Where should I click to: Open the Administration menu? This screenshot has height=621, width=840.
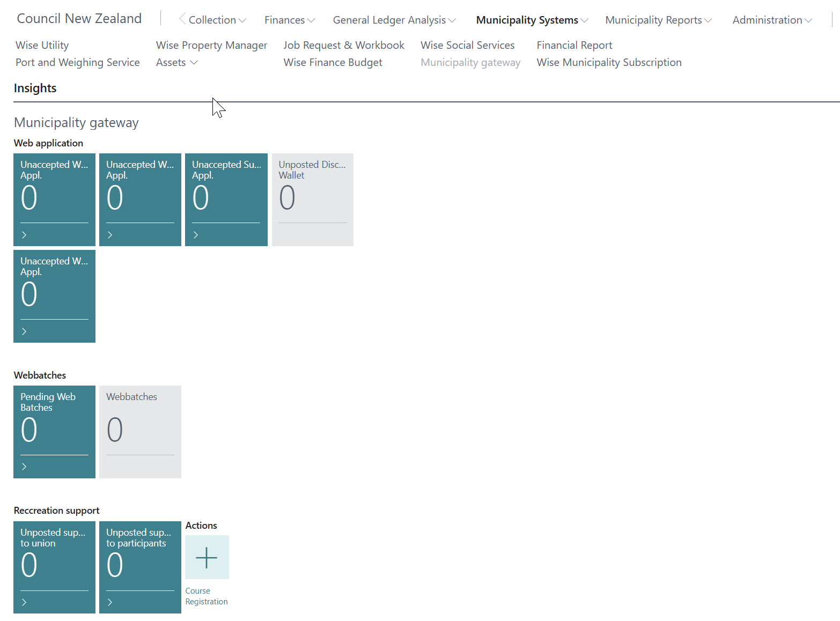(772, 20)
